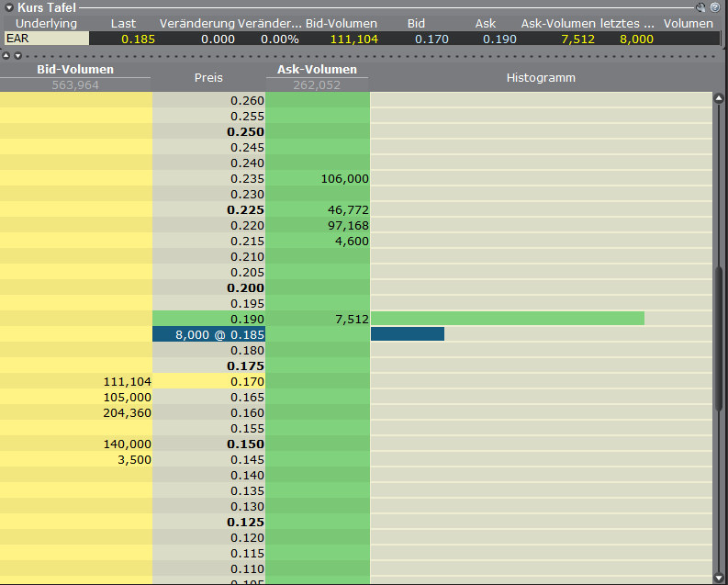Collapse the Kurs Tafel panel triangle
The width and height of the screenshot is (728, 585).
point(8,7)
